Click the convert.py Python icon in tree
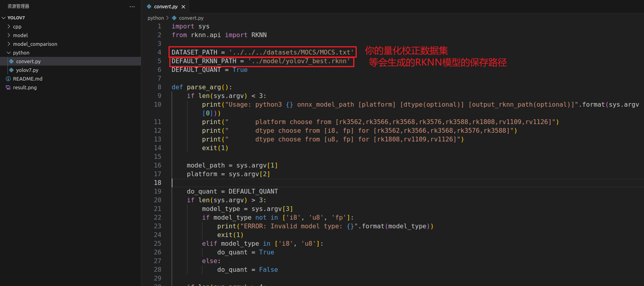Viewport: 644px width, 286px height. click(x=11, y=61)
